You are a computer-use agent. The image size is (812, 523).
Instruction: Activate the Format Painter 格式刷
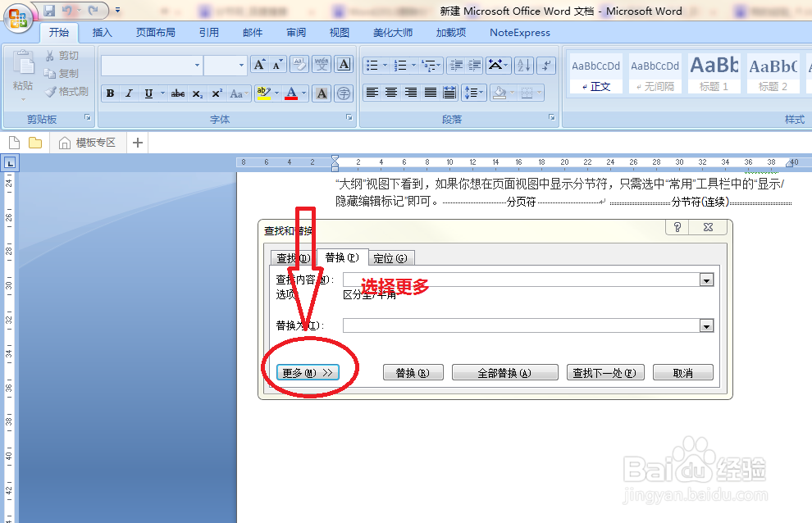(x=66, y=92)
